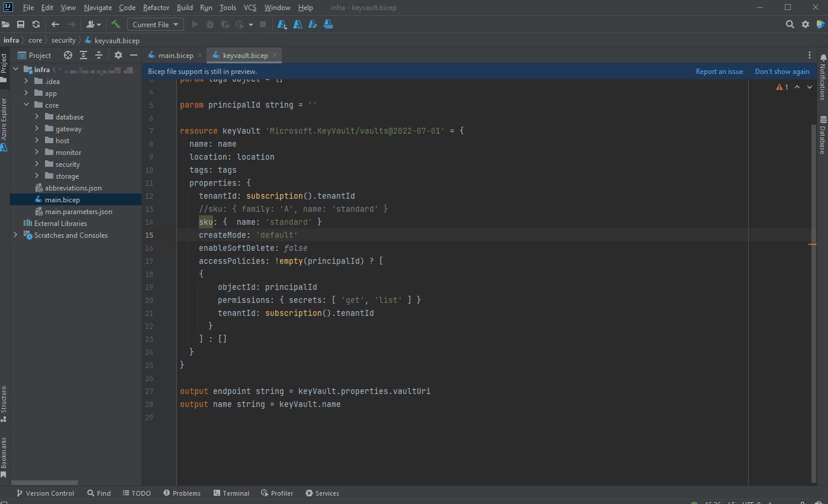Select opened file locate target icon

click(x=68, y=55)
